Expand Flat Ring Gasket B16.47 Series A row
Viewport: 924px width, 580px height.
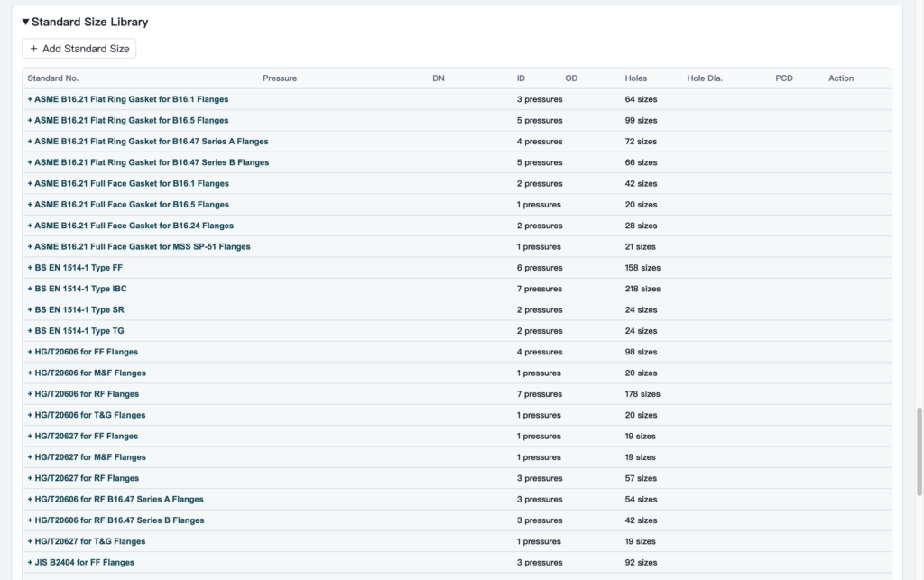pyautogui.click(x=148, y=142)
